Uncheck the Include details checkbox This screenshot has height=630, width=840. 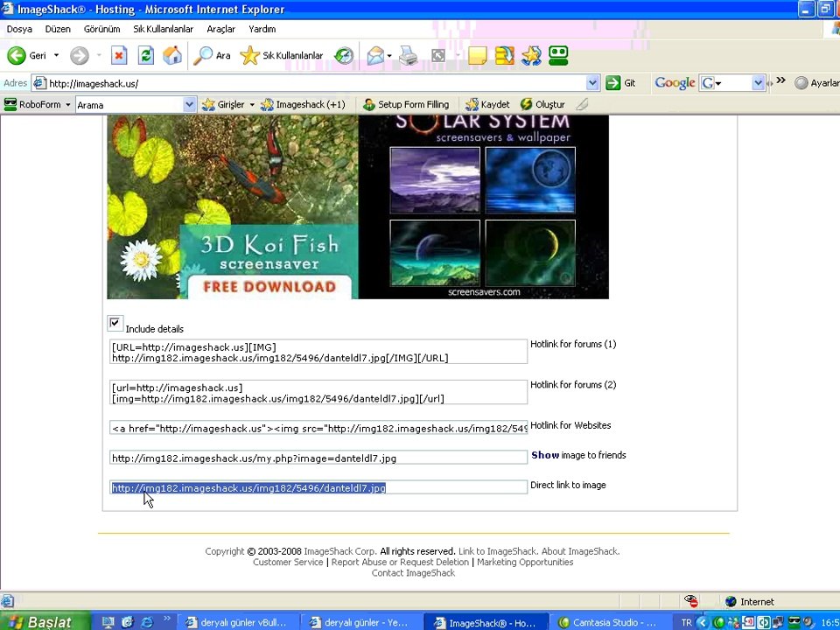coord(115,323)
